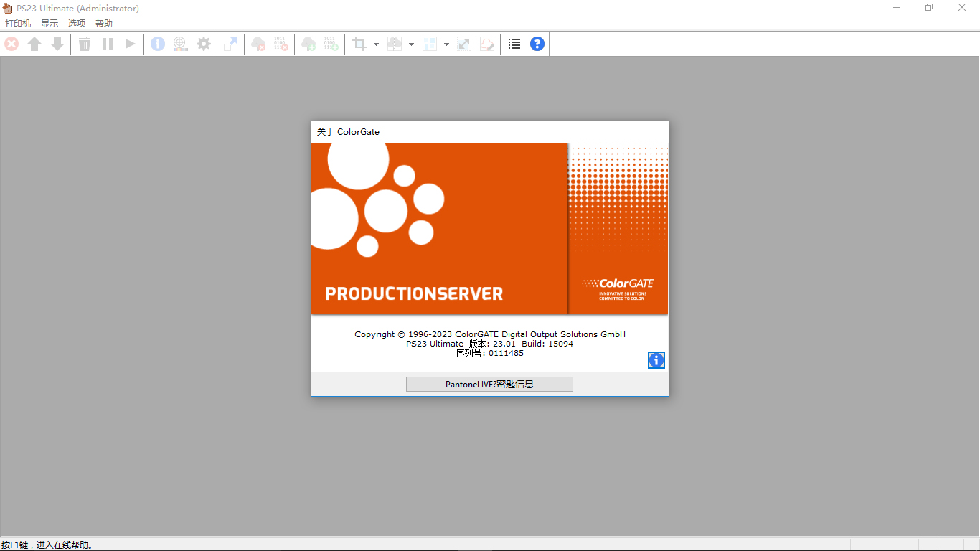Screen dimensions: 980x551
Task: Click the PS23 Ultimate app title icon
Action: click(8, 8)
